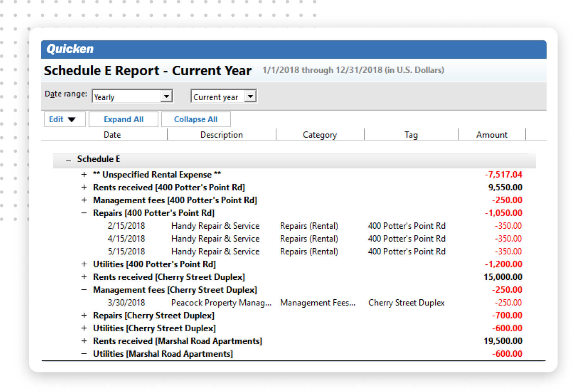574x392 pixels.
Task: Click the 1/1/2018 through 12/31/2018 date text
Action: pyautogui.click(x=353, y=70)
